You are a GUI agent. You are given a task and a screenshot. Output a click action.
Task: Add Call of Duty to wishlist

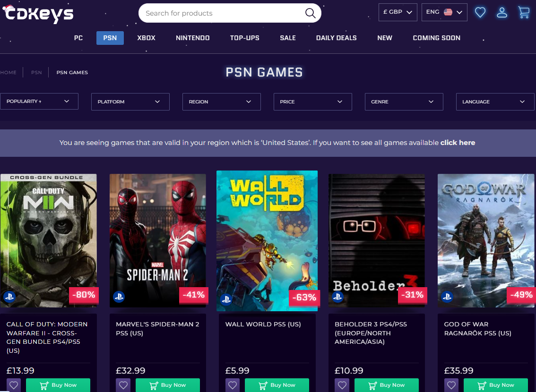14,385
